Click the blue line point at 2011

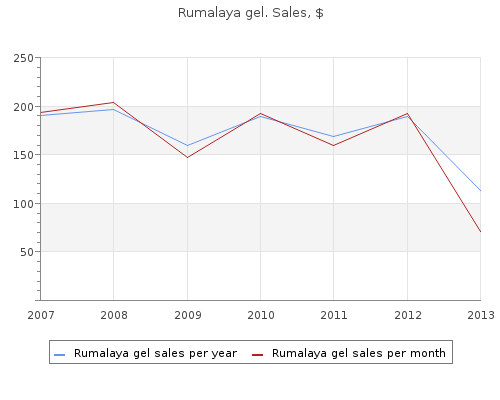[334, 136]
